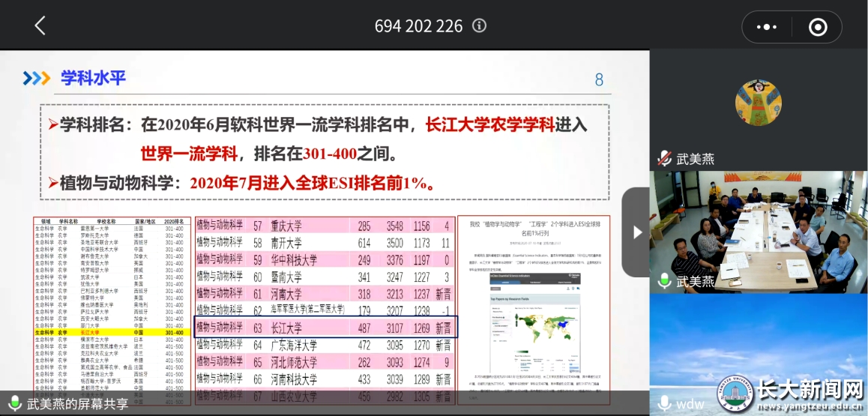Image resolution: width=868 pixels, height=416 pixels.
Task: Click the value 3548 in 重庆大学 row
Action: click(395, 226)
